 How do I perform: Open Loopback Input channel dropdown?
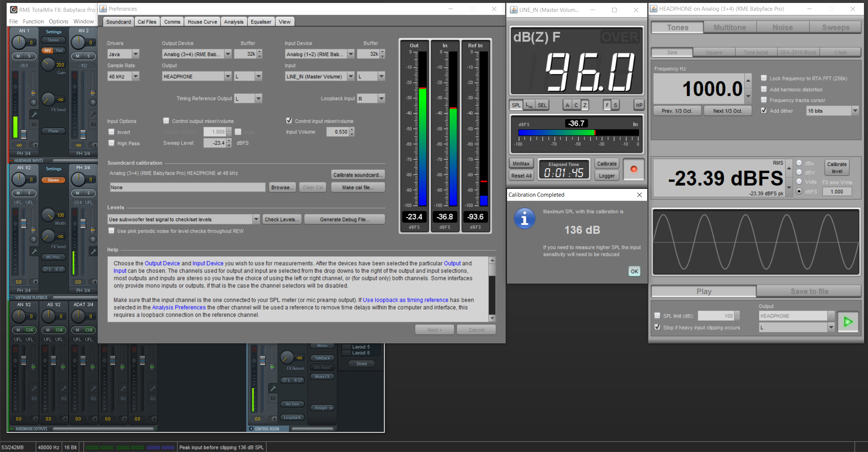(371, 98)
